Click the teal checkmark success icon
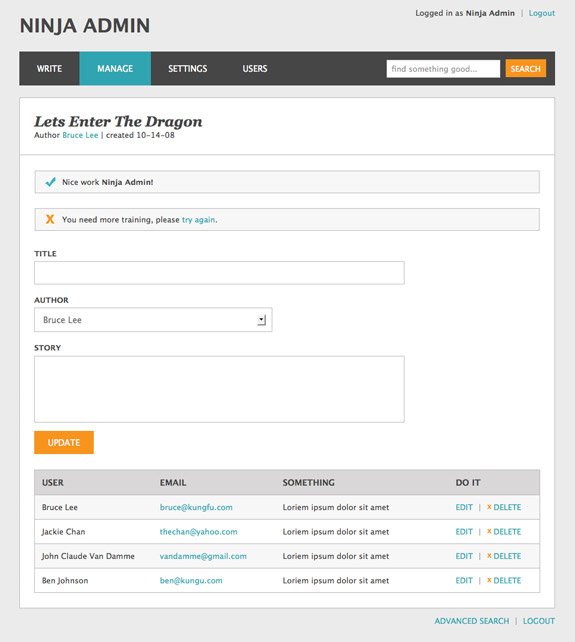Image resolution: width=575 pixels, height=642 pixels. (x=50, y=182)
